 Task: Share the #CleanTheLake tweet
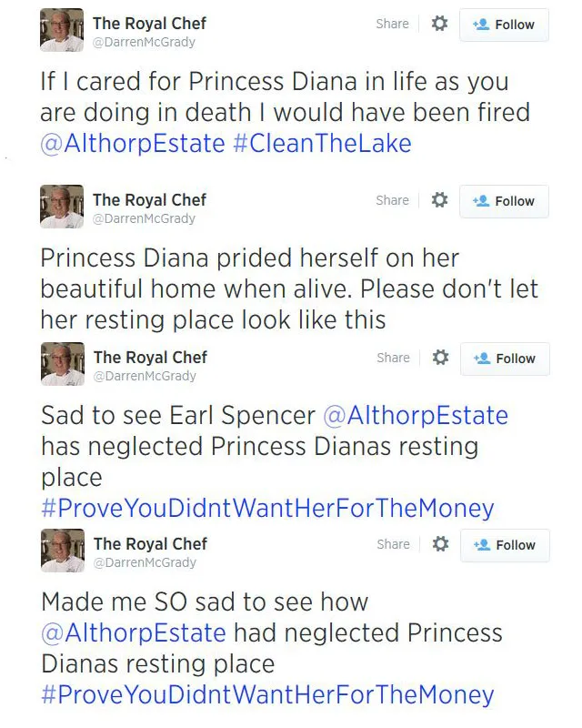(x=392, y=25)
